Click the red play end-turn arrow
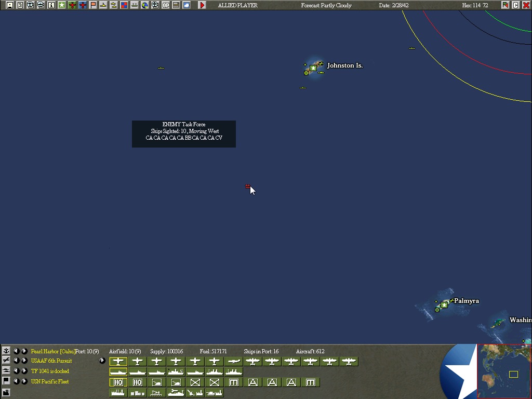 [x=202, y=5]
